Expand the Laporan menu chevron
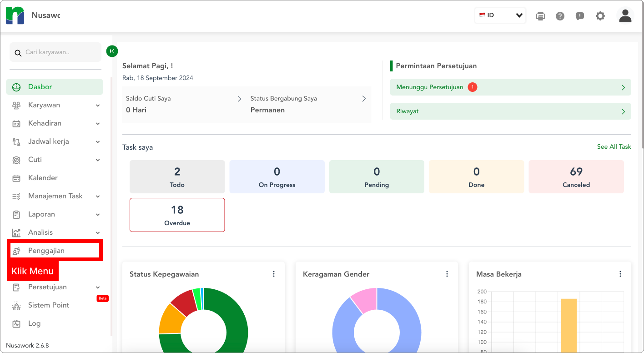Viewport: 644px width, 353px height. click(x=98, y=215)
